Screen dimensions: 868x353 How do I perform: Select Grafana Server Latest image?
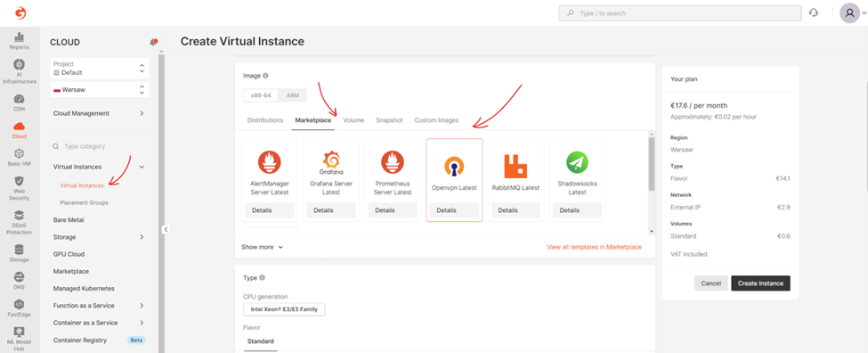pos(331,179)
